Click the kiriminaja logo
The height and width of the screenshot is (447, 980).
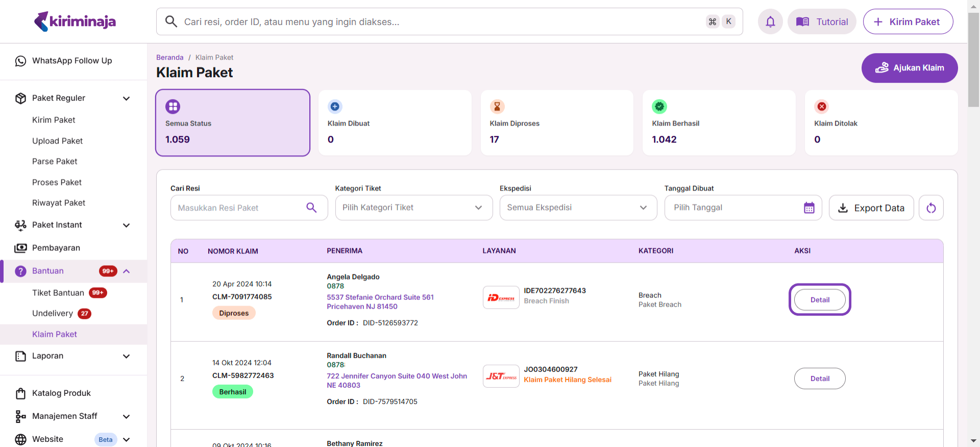[75, 21]
